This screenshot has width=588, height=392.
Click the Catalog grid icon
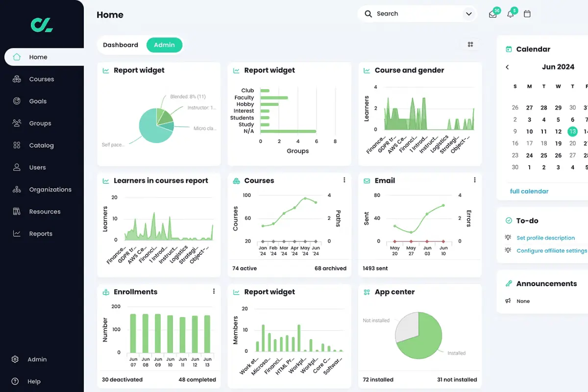point(17,145)
